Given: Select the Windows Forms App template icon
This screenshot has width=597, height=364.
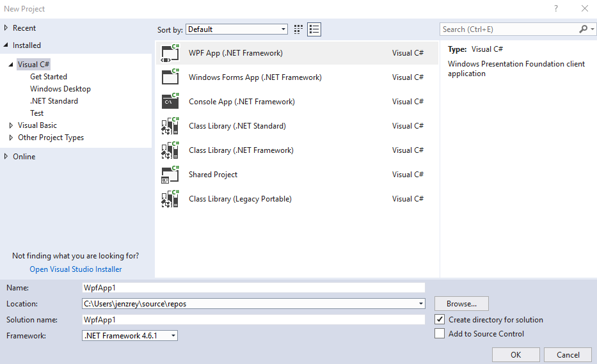Looking at the screenshot, I should click(x=170, y=77).
